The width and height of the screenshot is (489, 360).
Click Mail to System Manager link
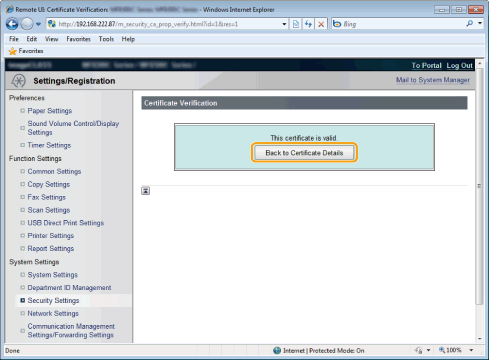[433, 80]
